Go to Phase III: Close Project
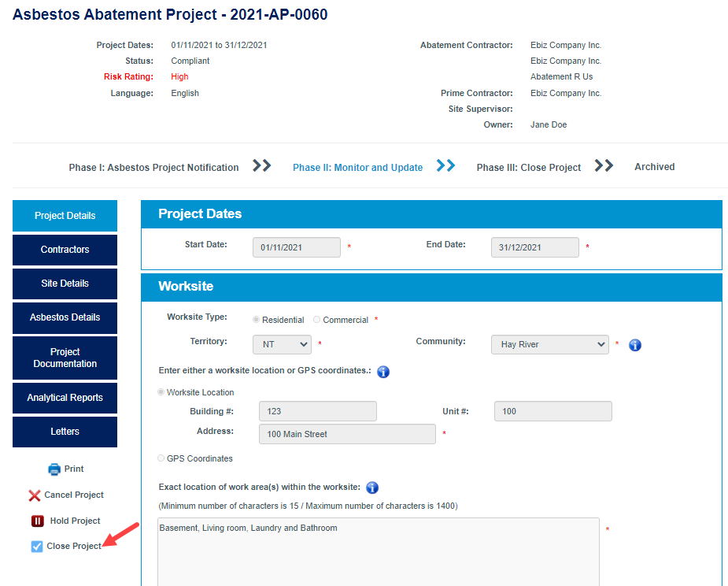 528,167
